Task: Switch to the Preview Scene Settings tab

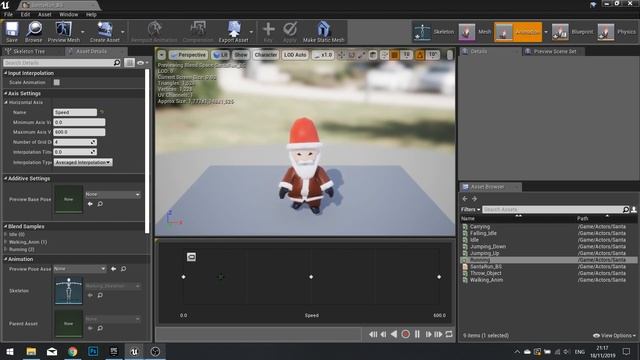Action: click(555, 51)
